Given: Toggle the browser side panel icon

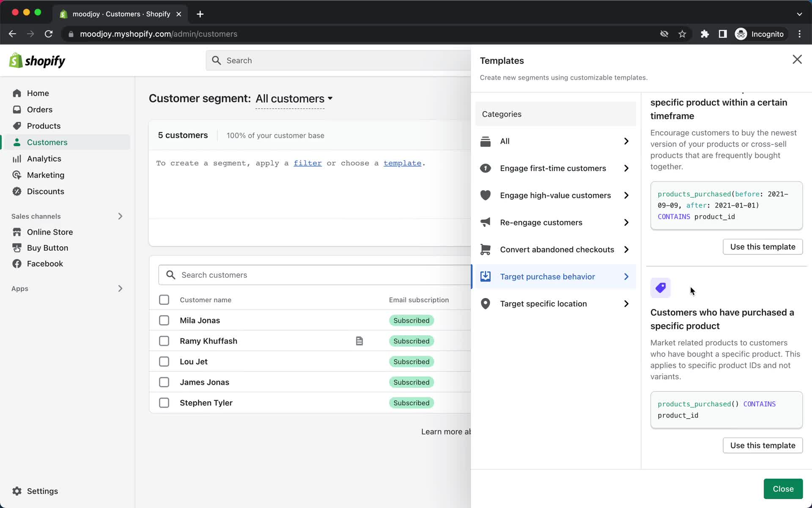Looking at the screenshot, I should [x=723, y=34].
